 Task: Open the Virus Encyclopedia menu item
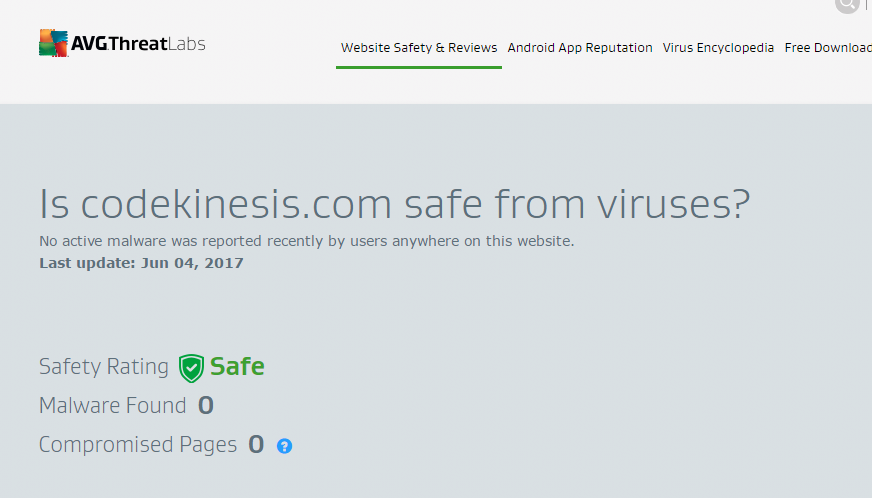click(718, 48)
